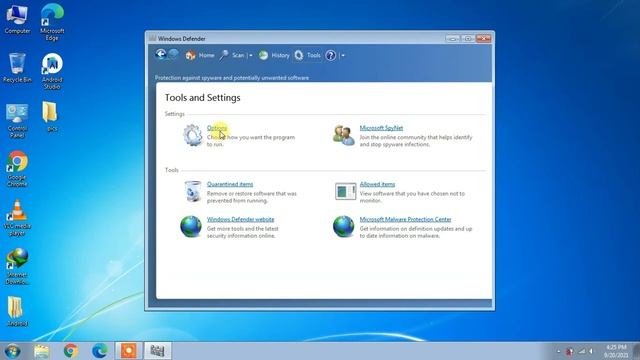Select the Internet Download Manager desktop shortcut
Screen dimensions: 640x360
pyautogui.click(x=17, y=266)
